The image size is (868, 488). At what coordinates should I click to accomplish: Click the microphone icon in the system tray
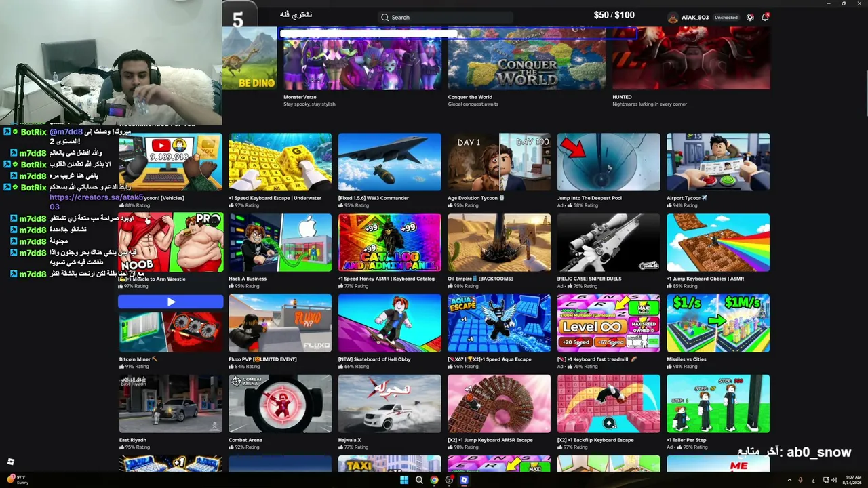pyautogui.click(x=801, y=480)
